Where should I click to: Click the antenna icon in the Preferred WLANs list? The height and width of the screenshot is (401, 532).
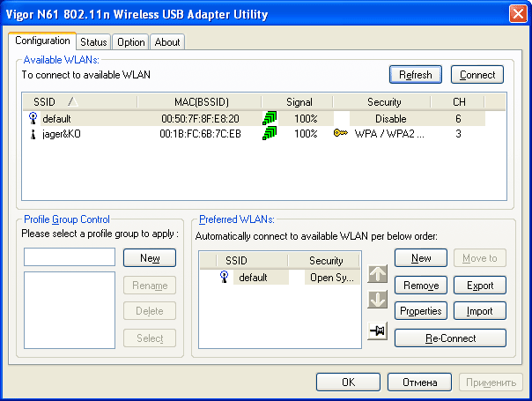224,277
